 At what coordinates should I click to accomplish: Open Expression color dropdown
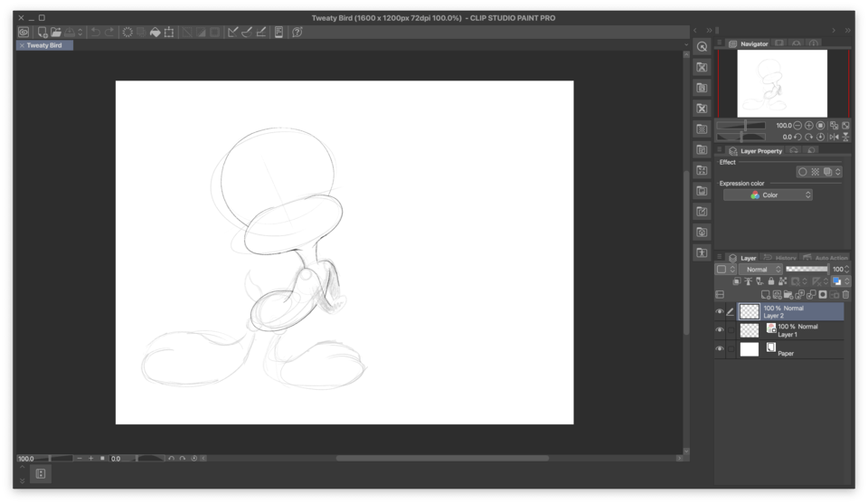point(768,195)
